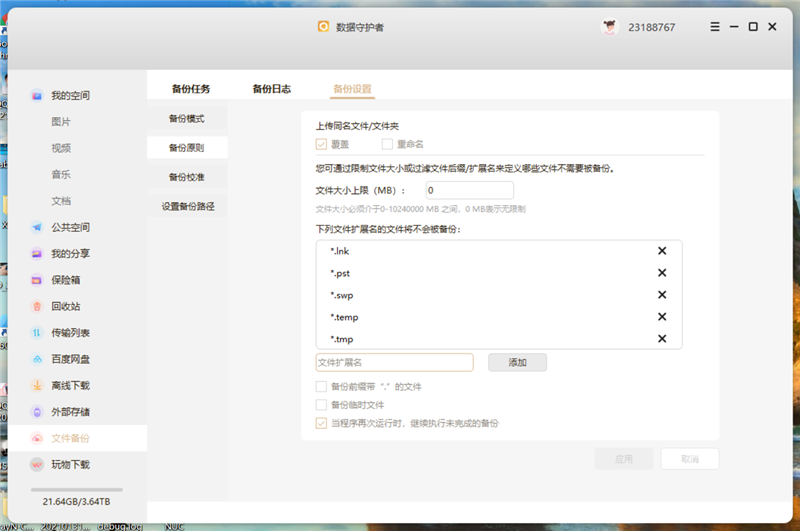
Task: Delete the *.tmp extension from the list
Action: point(661,339)
